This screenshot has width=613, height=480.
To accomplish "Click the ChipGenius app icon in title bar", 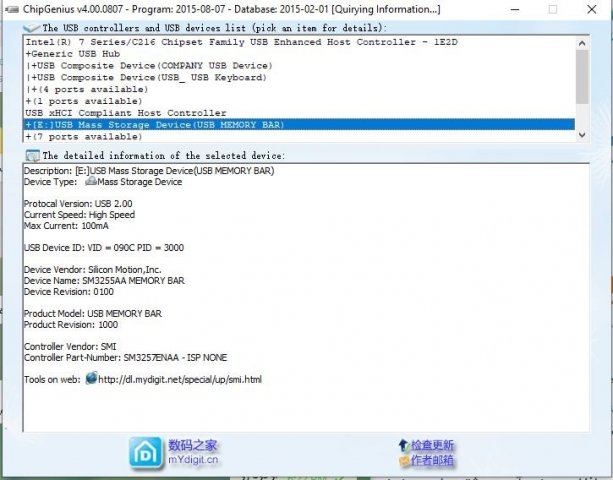I will click(9, 9).
